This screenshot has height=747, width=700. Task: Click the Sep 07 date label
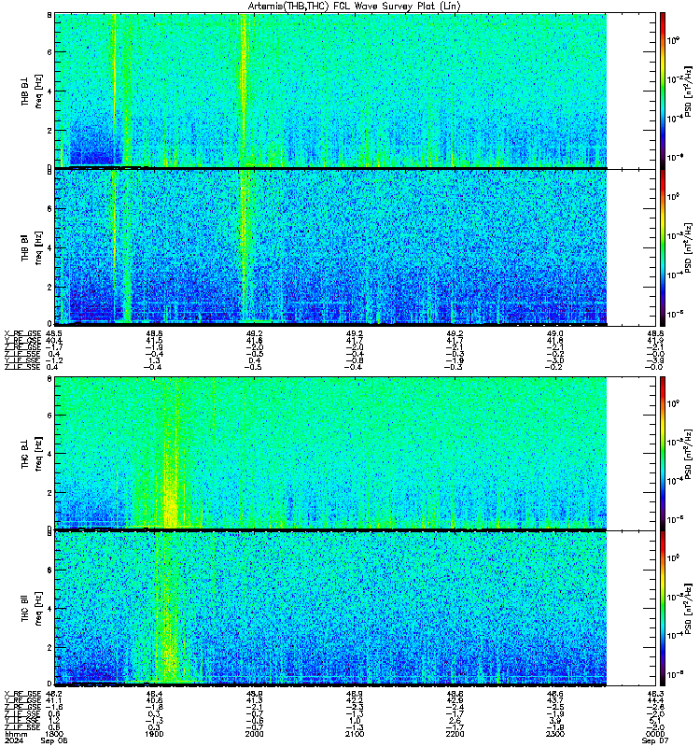pyautogui.click(x=655, y=740)
